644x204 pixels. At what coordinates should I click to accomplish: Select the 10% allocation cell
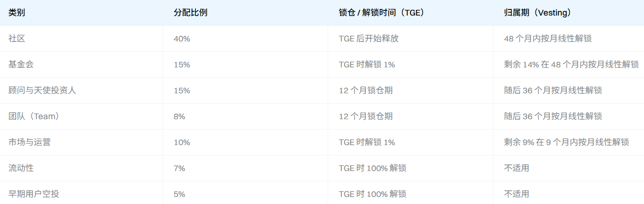pos(182,142)
